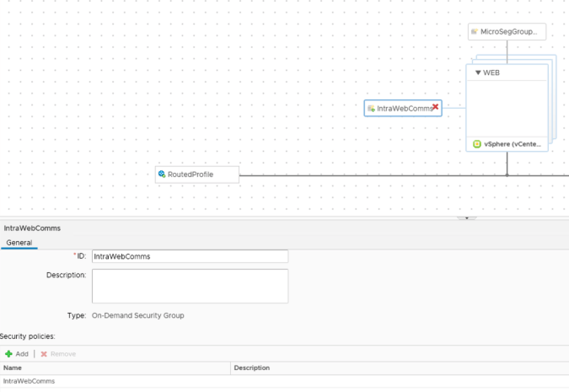This screenshot has height=392, width=569.
Task: Click into the Description text area
Action: coord(191,286)
